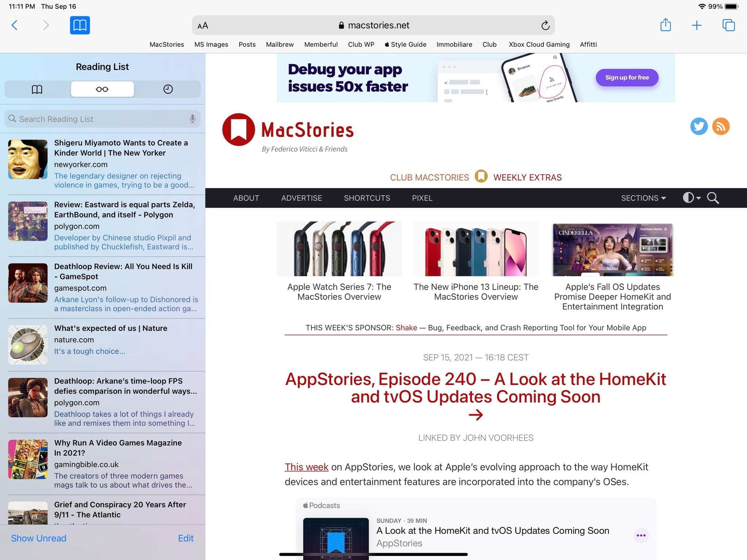
Task: Open the dark mode appearance dropdown
Action: pyautogui.click(x=692, y=198)
